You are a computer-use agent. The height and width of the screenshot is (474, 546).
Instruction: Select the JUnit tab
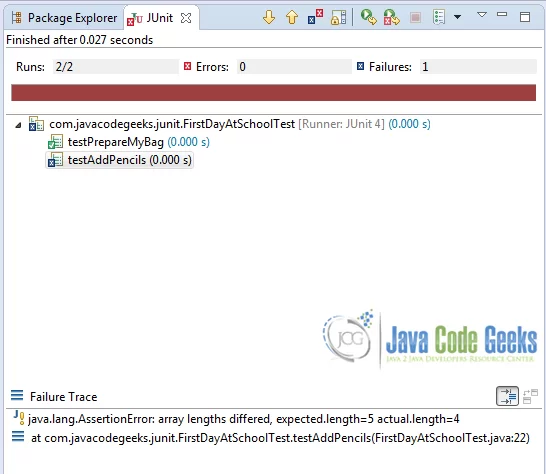click(150, 18)
